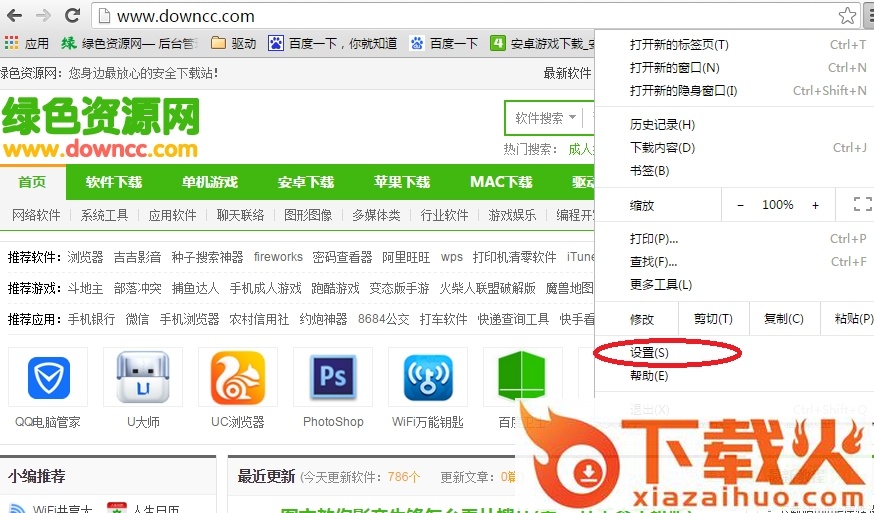Open the 应用软件 category link

point(172,215)
